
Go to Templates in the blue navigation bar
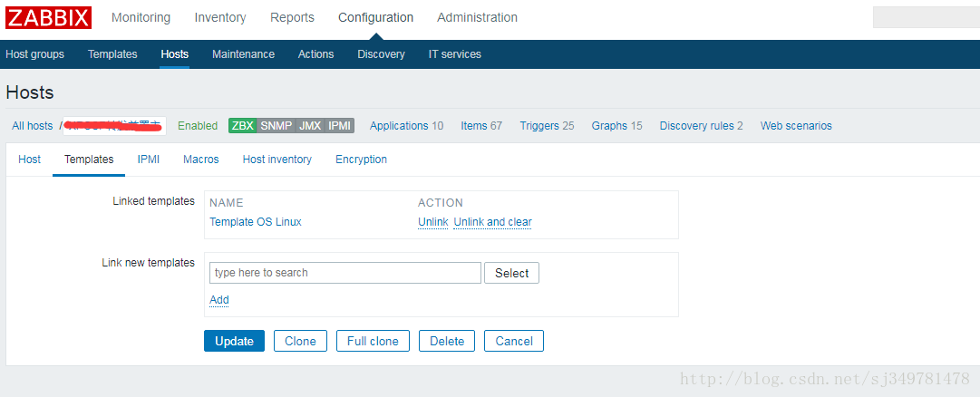tap(112, 54)
